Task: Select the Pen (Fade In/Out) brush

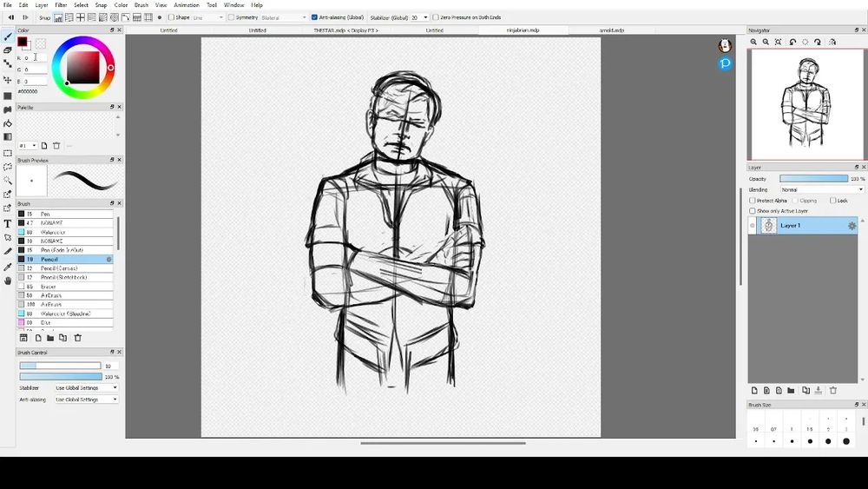Action: click(65, 250)
